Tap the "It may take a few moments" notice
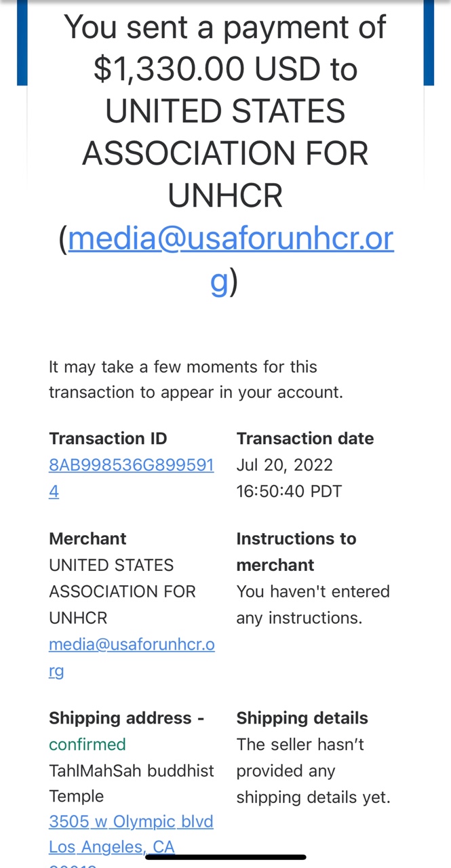451x868 pixels. coord(195,380)
